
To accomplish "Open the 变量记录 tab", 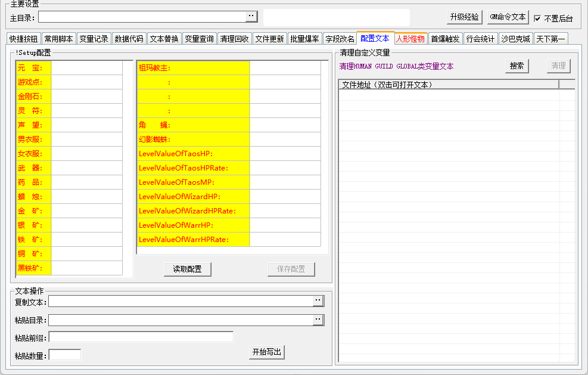I will [94, 39].
